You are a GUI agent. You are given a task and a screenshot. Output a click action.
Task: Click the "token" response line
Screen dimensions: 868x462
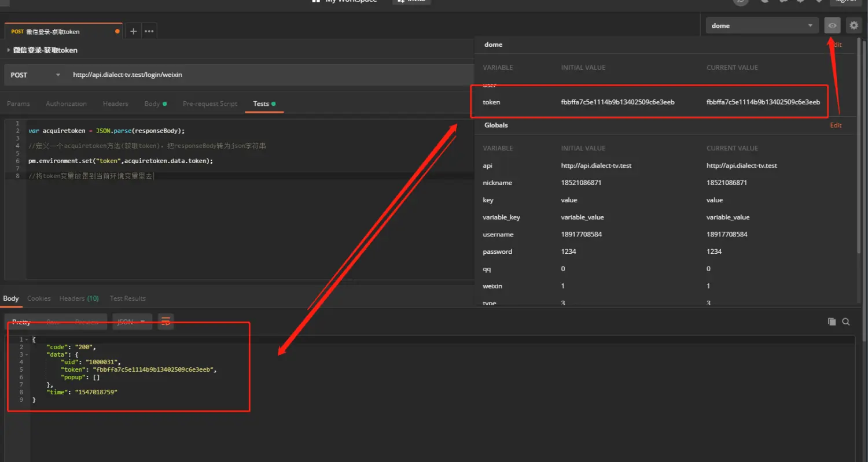[x=139, y=369]
